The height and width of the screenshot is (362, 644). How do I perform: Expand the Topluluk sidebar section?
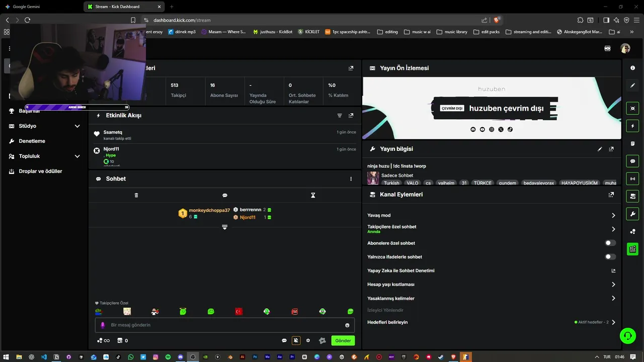(77, 156)
